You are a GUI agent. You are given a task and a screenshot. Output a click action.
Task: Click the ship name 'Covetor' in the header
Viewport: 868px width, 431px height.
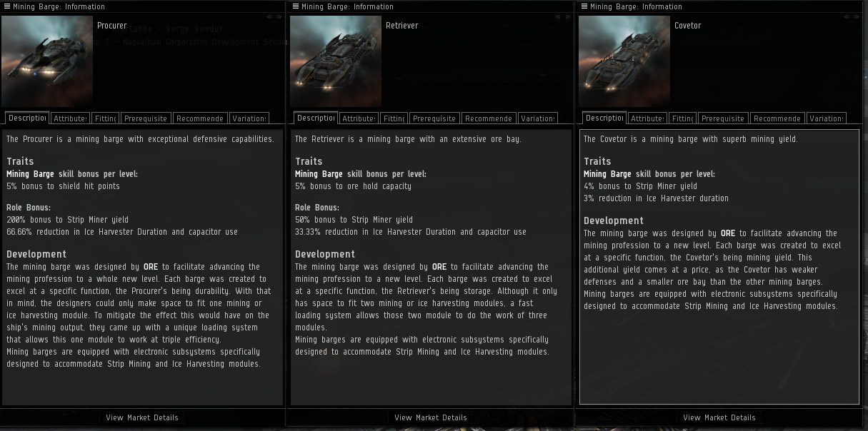(688, 26)
